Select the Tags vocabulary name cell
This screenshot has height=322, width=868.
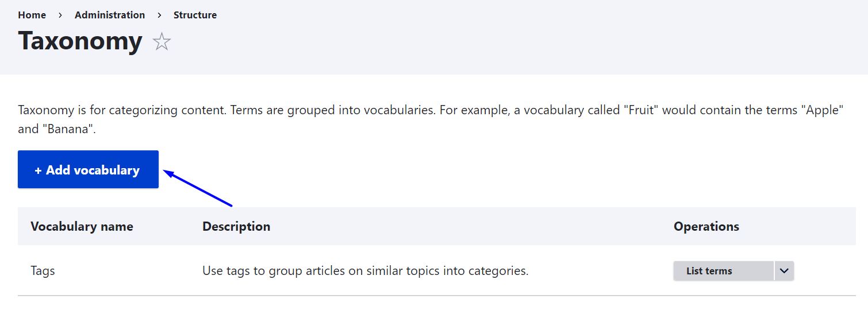pos(43,271)
